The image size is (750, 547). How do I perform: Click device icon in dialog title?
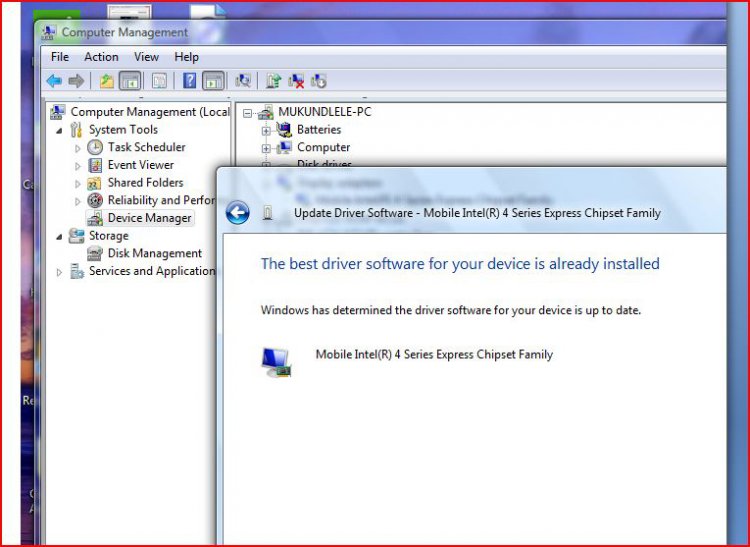(x=268, y=213)
